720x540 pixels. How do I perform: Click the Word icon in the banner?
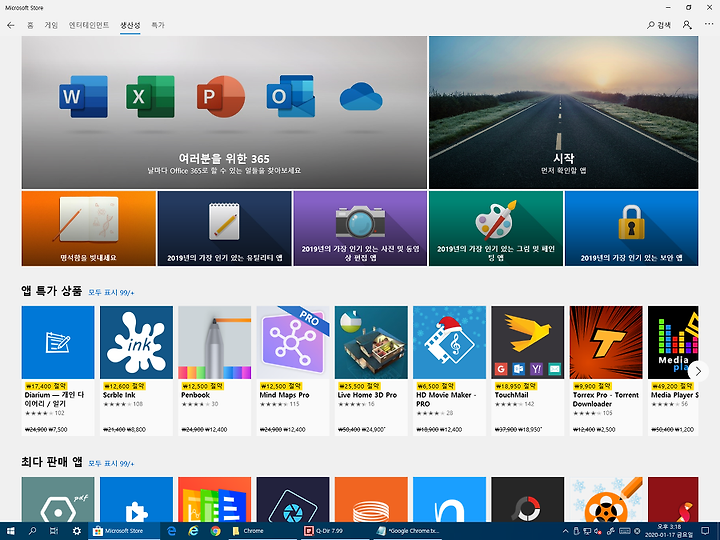coord(83,97)
